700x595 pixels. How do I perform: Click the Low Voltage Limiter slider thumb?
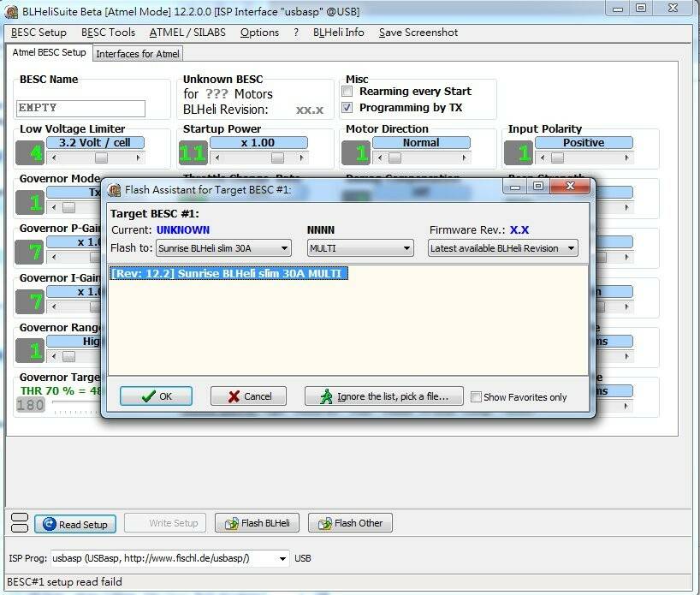click(x=101, y=158)
